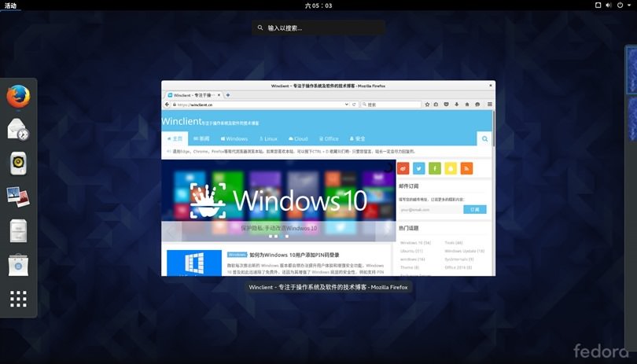This screenshot has height=364, width=637.
Task: Open system menu via power icon
Action: 620,6
